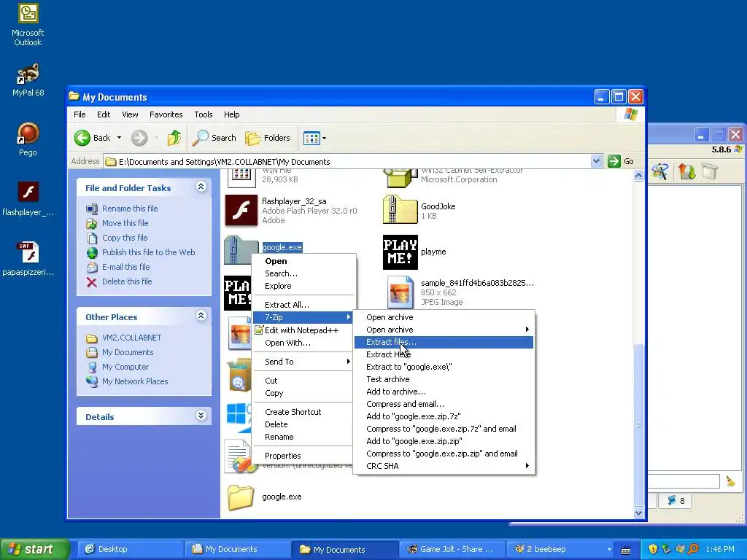The image size is (747, 560).
Task: Click the Go button
Action: pyautogui.click(x=621, y=161)
